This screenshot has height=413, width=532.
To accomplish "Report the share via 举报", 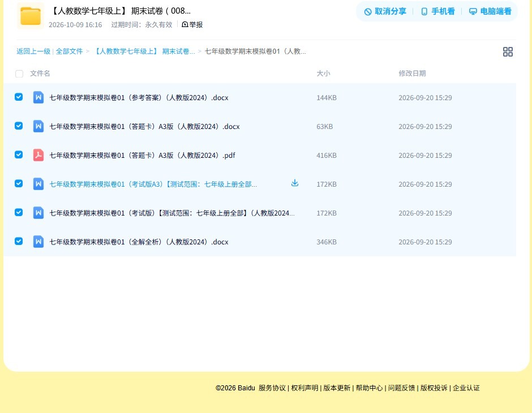I will pos(192,24).
